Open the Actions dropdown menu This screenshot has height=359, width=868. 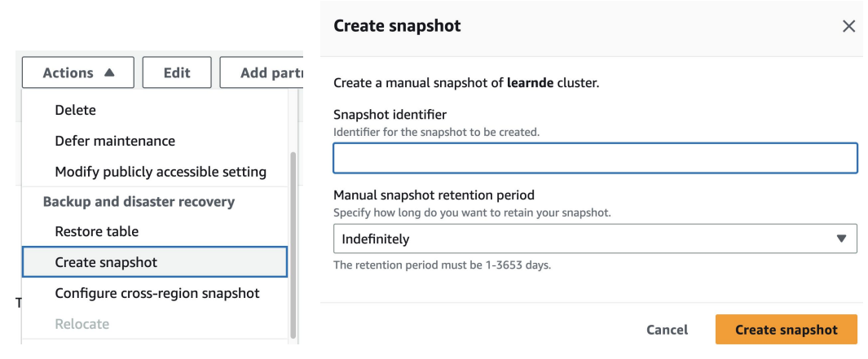click(x=78, y=72)
